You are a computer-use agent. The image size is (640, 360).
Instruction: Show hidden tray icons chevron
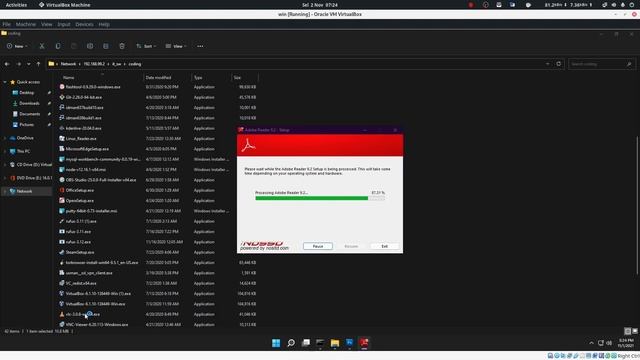point(591,343)
